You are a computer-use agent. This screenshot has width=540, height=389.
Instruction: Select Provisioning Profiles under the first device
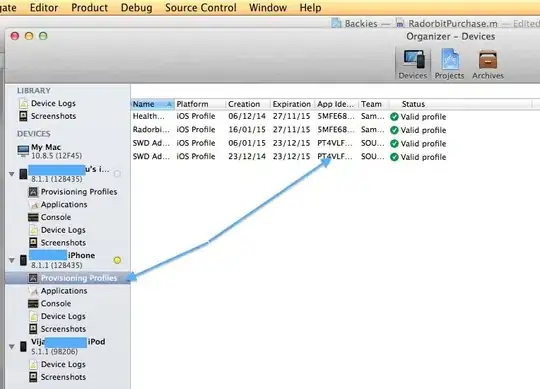(x=79, y=192)
